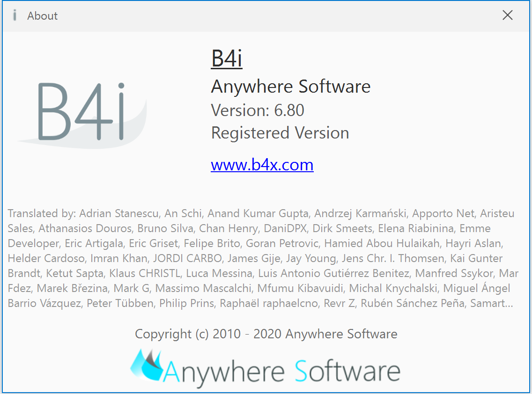
Task: Click the name JORDI CARBO in credits
Action: (x=187, y=258)
